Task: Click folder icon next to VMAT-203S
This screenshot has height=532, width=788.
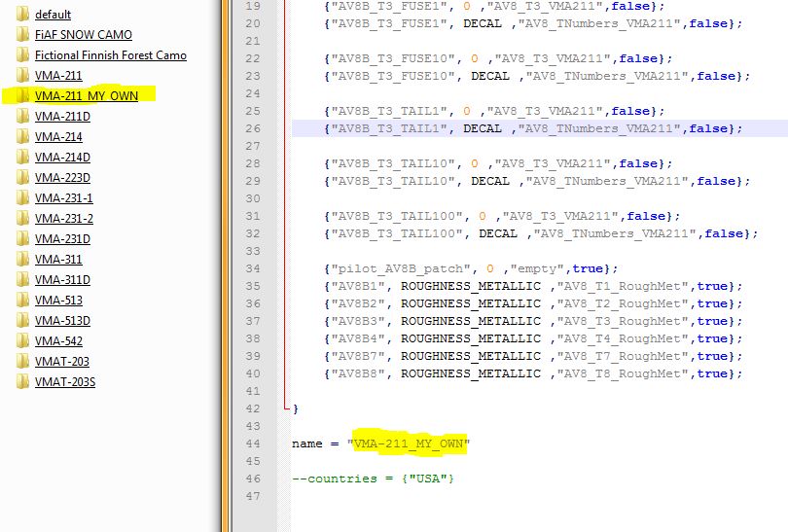Action: (22, 381)
